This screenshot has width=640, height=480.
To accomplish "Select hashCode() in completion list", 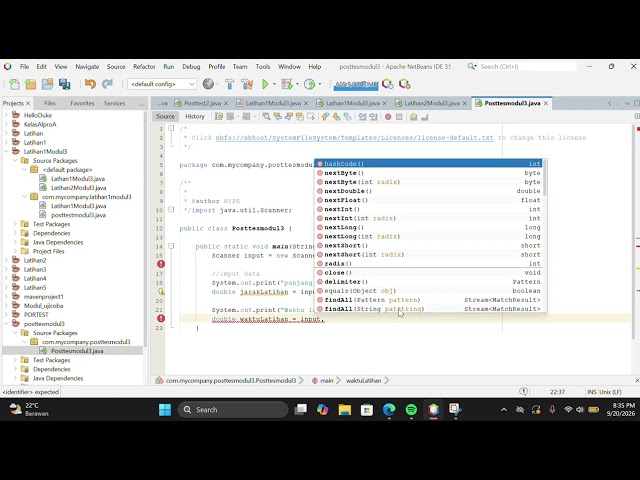I will click(429, 164).
